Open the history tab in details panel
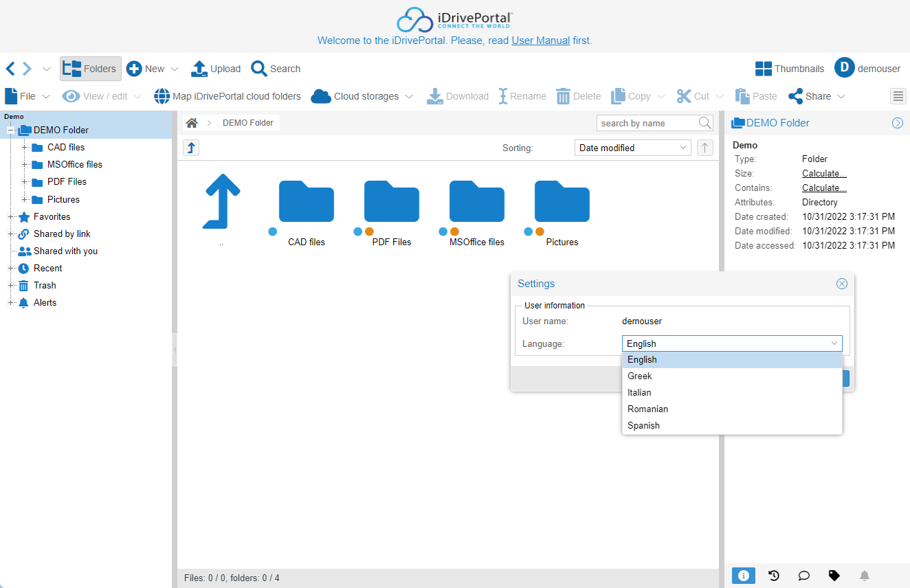Screen dimensions: 910x588 (x=774, y=576)
